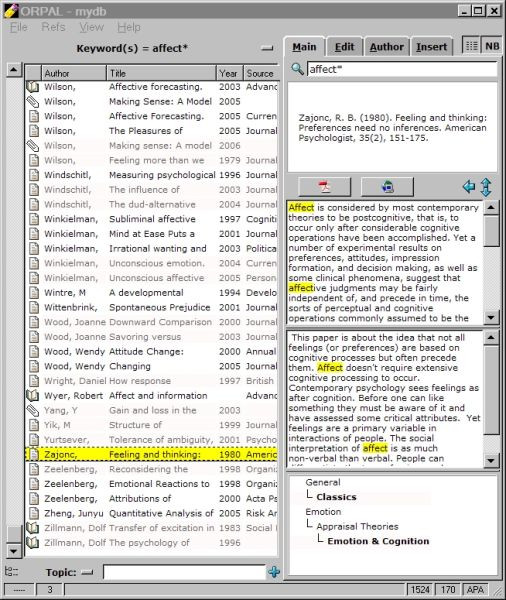The image size is (506, 600).
Task: Switch to the Insert tab
Action: point(431,47)
